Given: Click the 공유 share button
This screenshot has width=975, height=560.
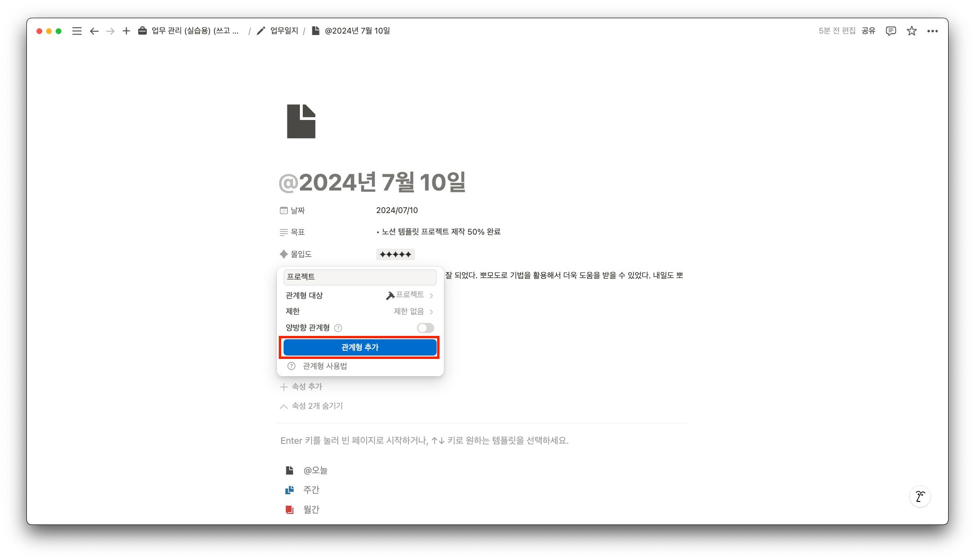Looking at the screenshot, I should [868, 31].
